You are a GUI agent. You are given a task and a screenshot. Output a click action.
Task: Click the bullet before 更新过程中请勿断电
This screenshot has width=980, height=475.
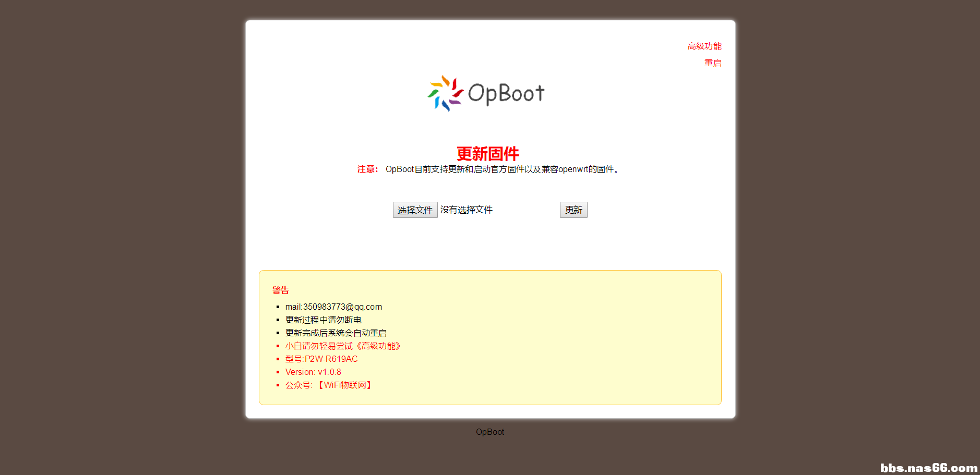[278, 320]
